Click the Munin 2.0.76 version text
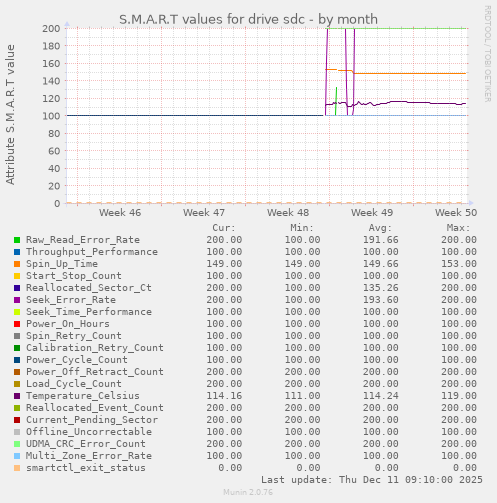Viewport: 497px width, 503px height. 248,492
